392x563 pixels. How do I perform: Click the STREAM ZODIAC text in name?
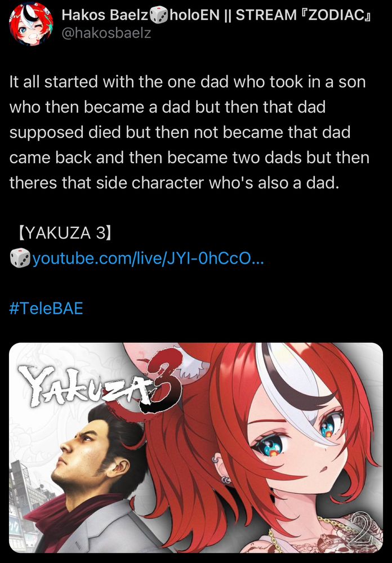(303, 15)
